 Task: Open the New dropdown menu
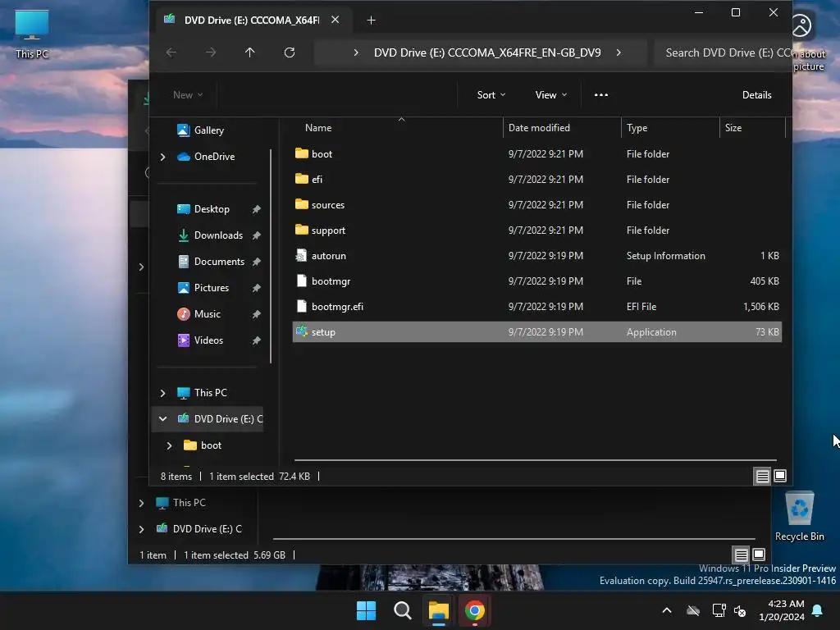point(188,95)
